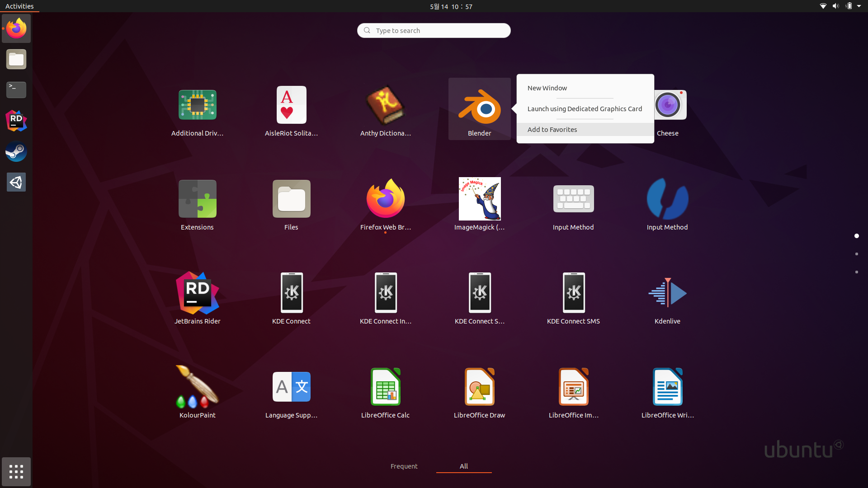Click the Type to search field
This screenshot has width=868, height=488.
click(x=434, y=31)
